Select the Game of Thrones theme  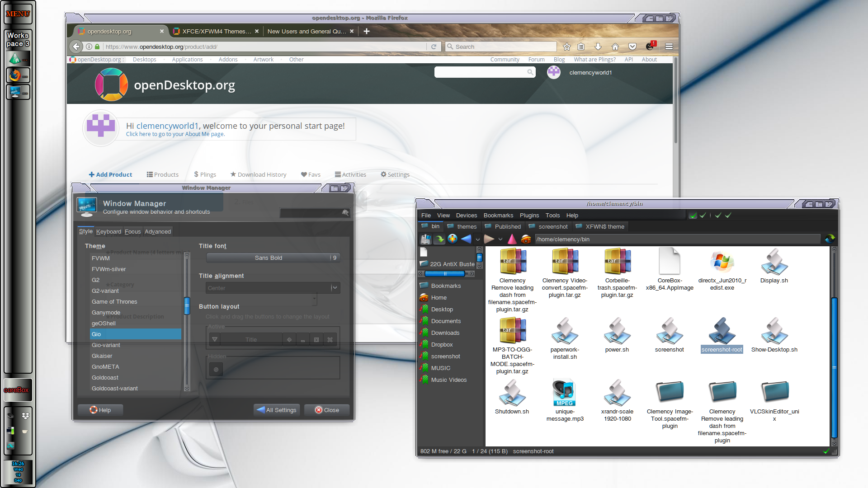click(x=136, y=301)
